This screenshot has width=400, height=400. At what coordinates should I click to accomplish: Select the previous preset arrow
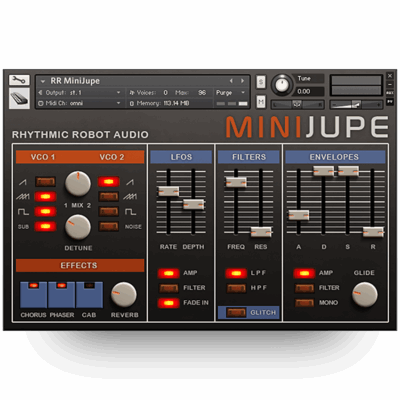click(231, 81)
